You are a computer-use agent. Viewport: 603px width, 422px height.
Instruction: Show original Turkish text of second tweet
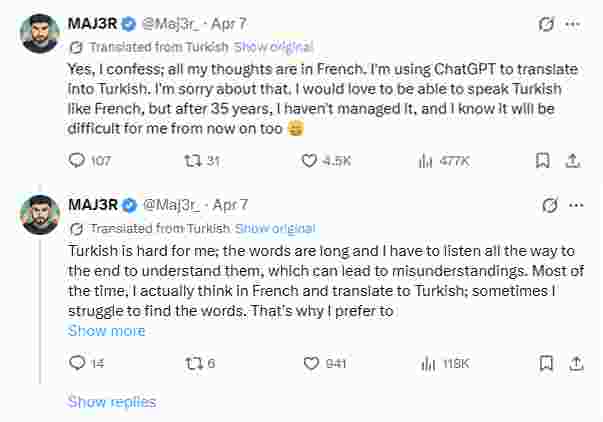click(x=275, y=227)
